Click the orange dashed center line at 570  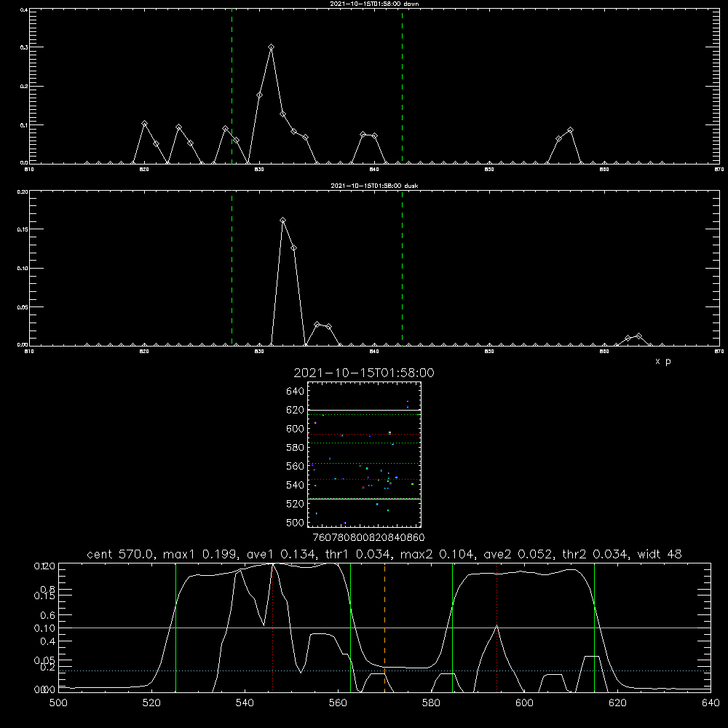coord(384,628)
